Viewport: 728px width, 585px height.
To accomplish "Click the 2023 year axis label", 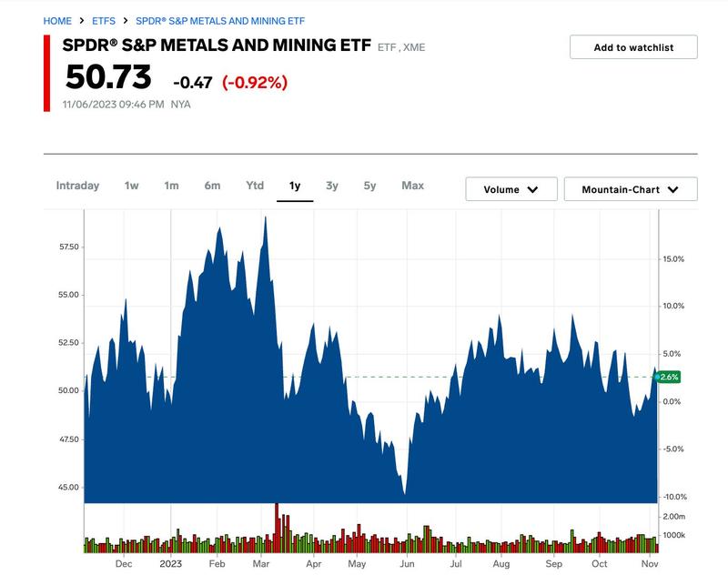I will point(170,564).
